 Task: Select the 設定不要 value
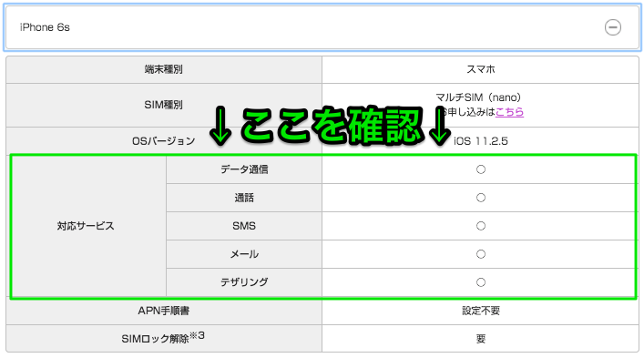(x=481, y=311)
